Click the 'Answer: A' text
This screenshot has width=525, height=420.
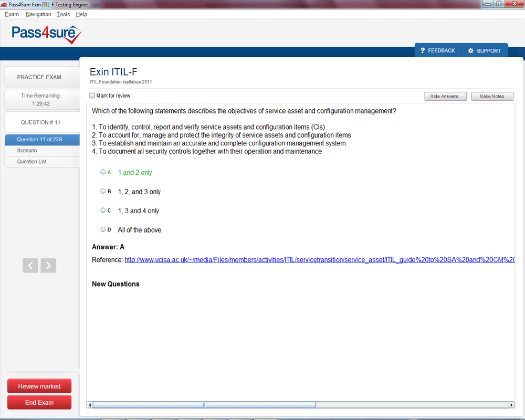(108, 247)
